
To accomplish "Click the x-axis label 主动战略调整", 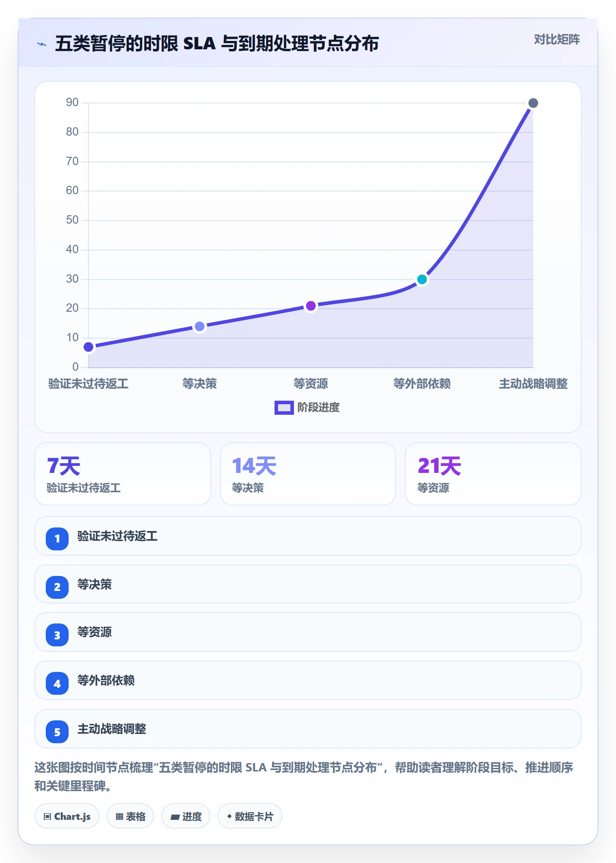I will click(533, 384).
